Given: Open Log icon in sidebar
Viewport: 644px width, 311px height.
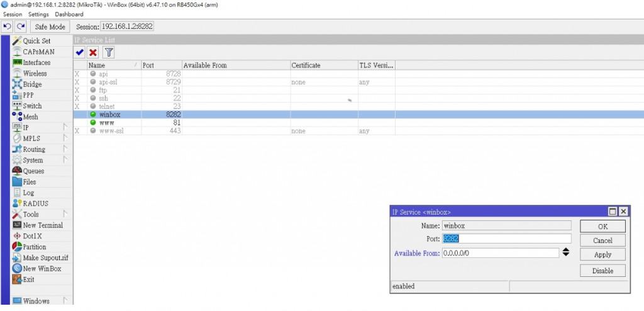Looking at the screenshot, I should (17, 193).
